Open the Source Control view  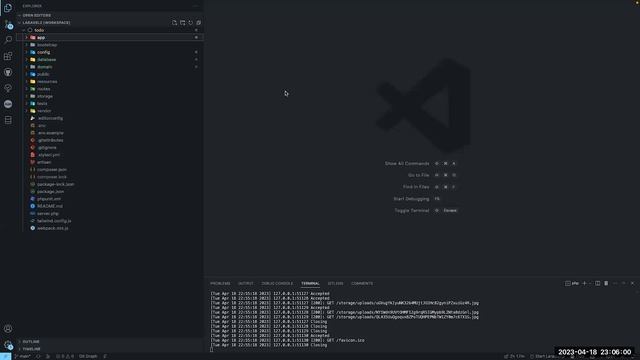coord(8,24)
